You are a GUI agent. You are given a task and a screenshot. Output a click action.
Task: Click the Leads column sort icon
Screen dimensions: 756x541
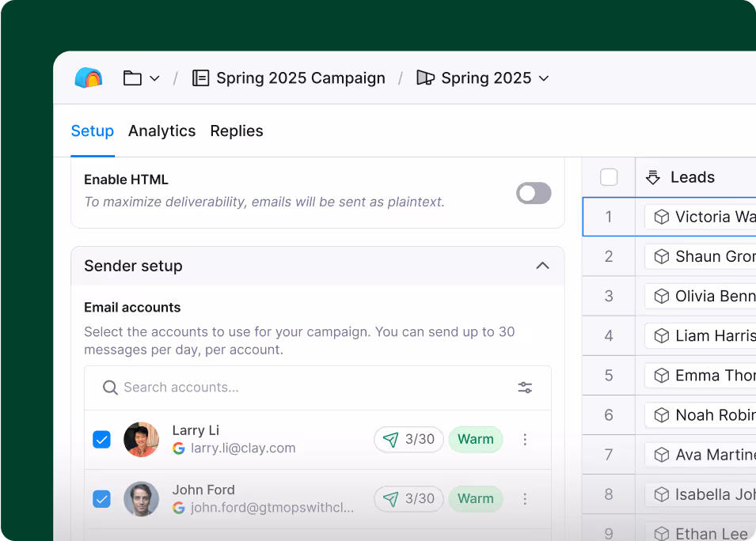tap(653, 178)
